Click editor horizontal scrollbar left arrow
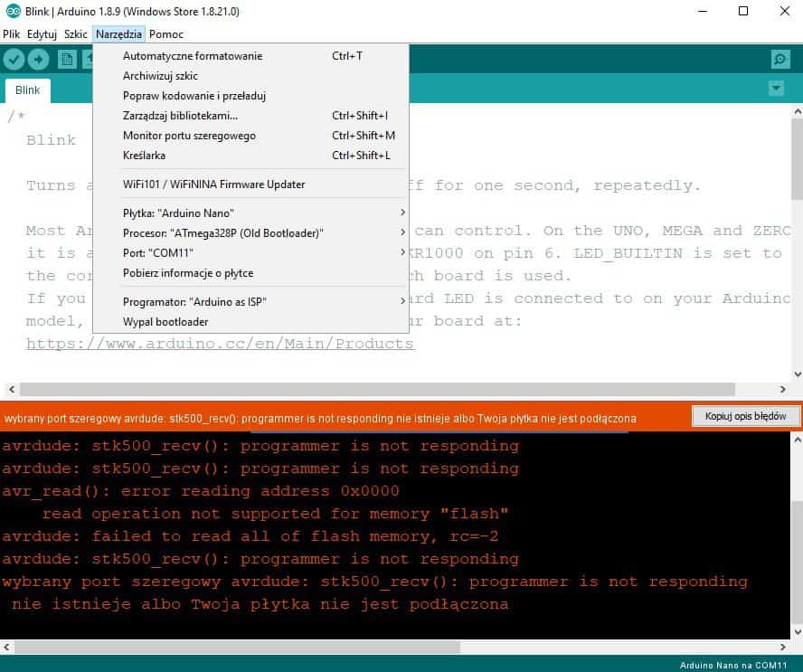 (x=11, y=389)
